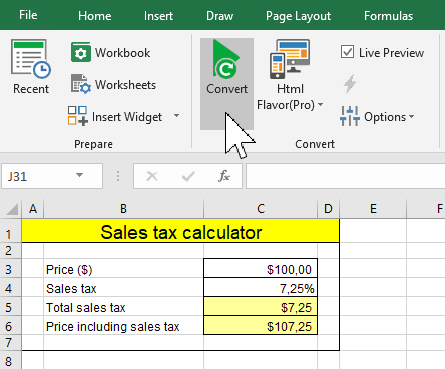This screenshot has width=445, height=369.
Task: Click the Workbook settings icon
Action: pyautogui.click(x=80, y=52)
